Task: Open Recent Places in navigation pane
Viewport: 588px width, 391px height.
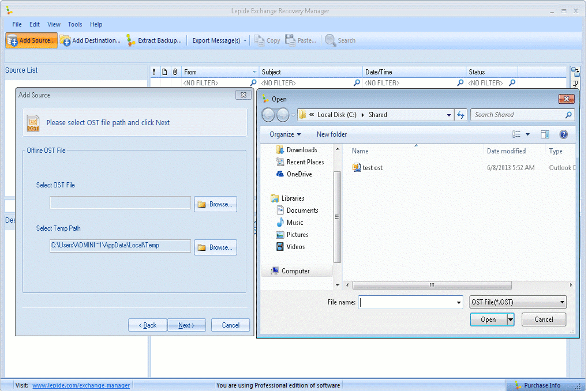Action: [x=299, y=162]
